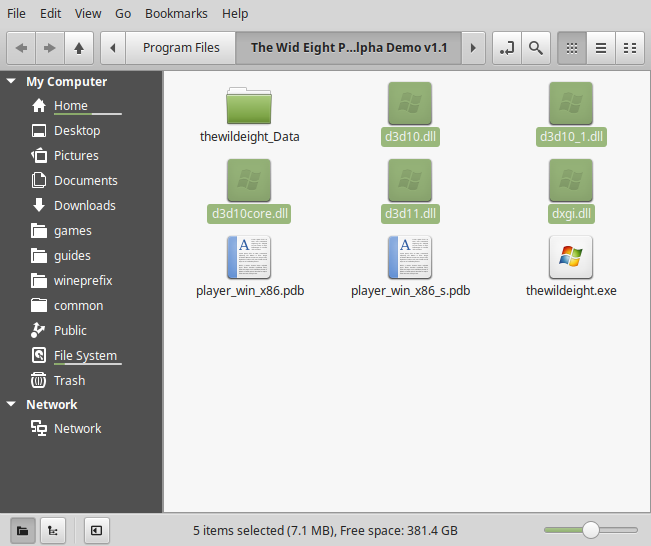Select the dxgi.dll file icon
The height and width of the screenshot is (546, 651).
point(571,180)
